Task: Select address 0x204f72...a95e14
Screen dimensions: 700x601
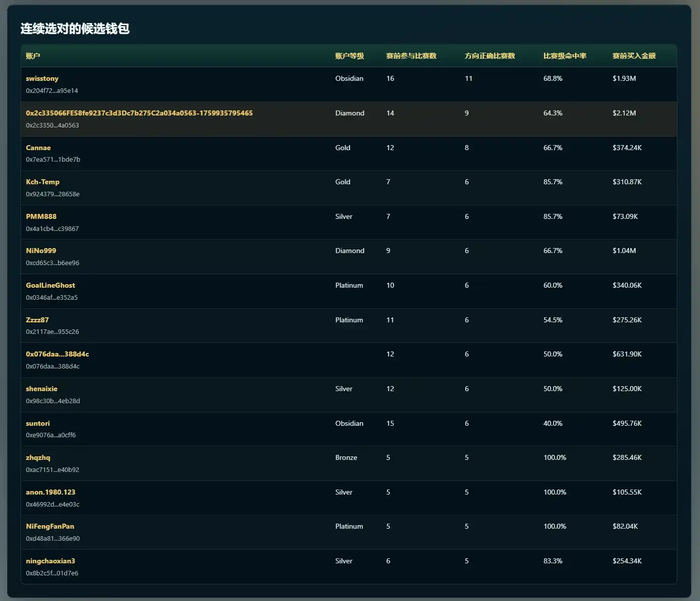Action: point(52,91)
